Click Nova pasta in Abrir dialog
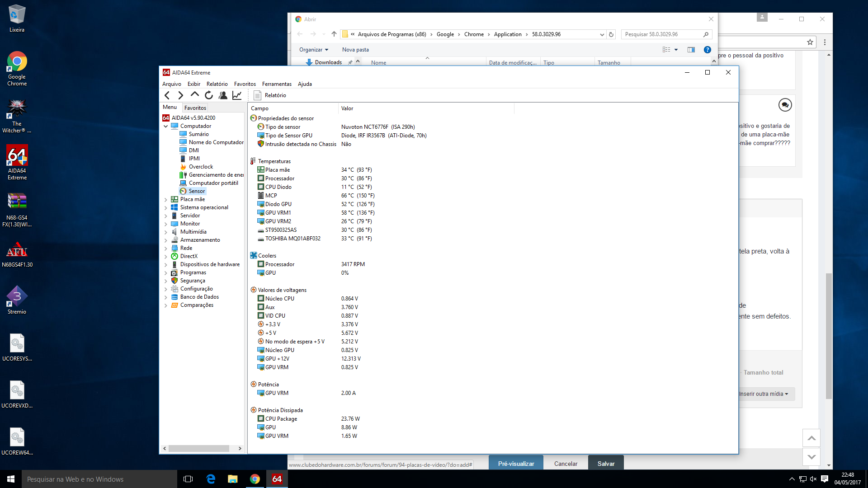This screenshot has height=488, width=868. tap(355, 50)
